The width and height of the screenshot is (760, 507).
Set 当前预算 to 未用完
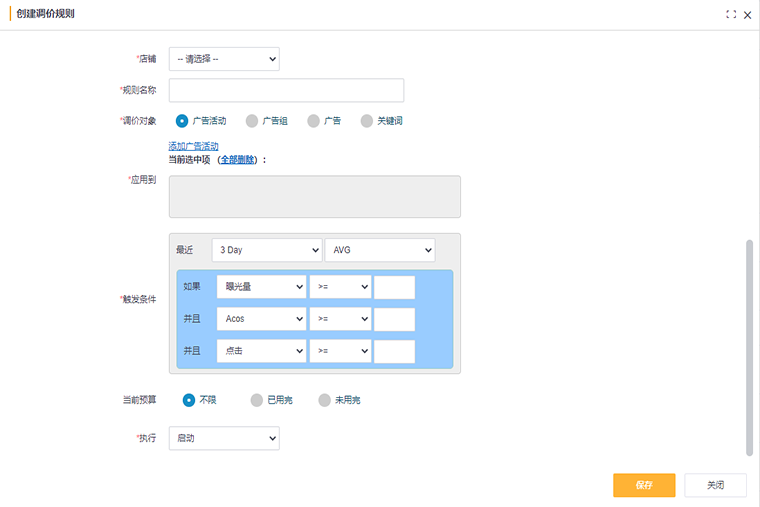pos(324,400)
